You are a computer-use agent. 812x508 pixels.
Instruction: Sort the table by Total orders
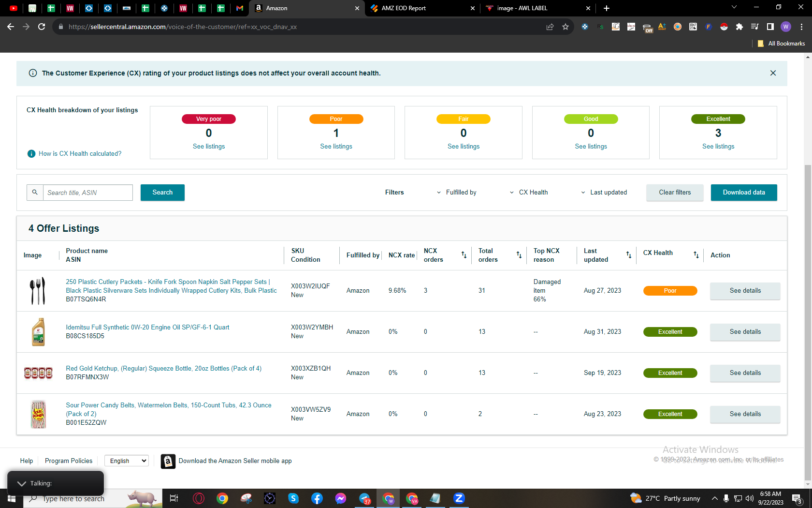[x=519, y=255]
